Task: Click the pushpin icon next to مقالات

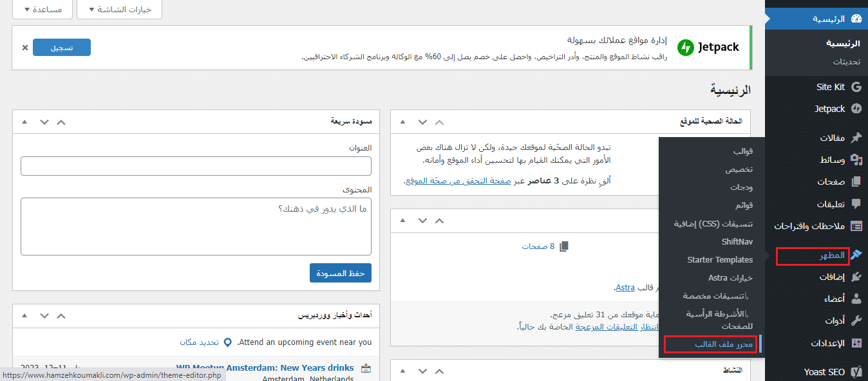Action: point(856,138)
